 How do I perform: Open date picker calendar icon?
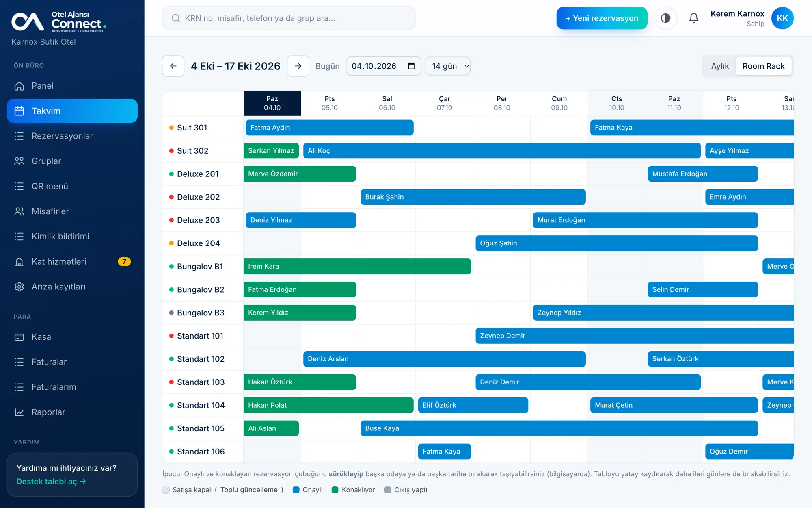coord(411,66)
